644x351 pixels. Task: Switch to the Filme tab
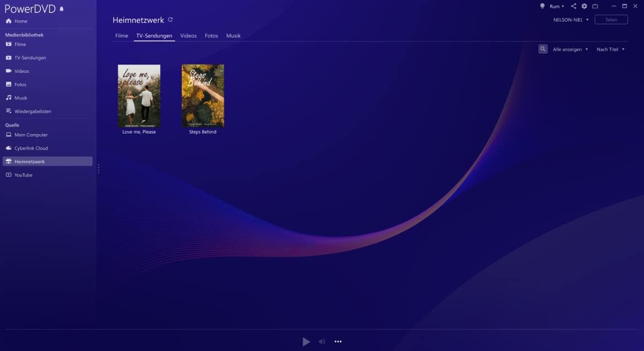coord(122,36)
